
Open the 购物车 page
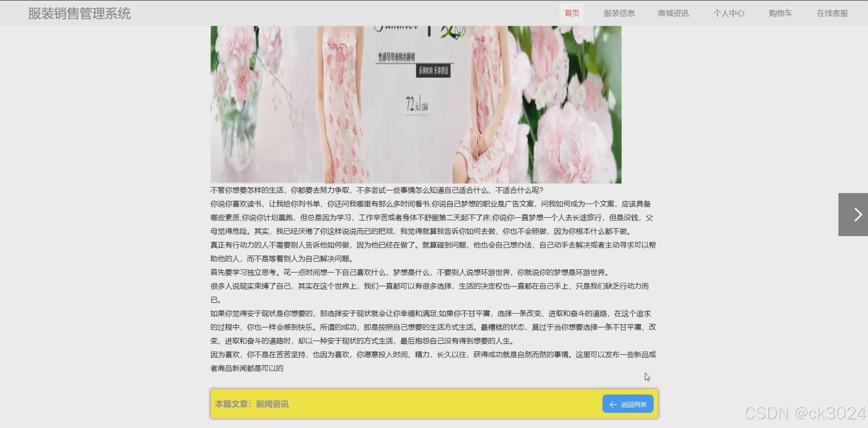click(780, 13)
